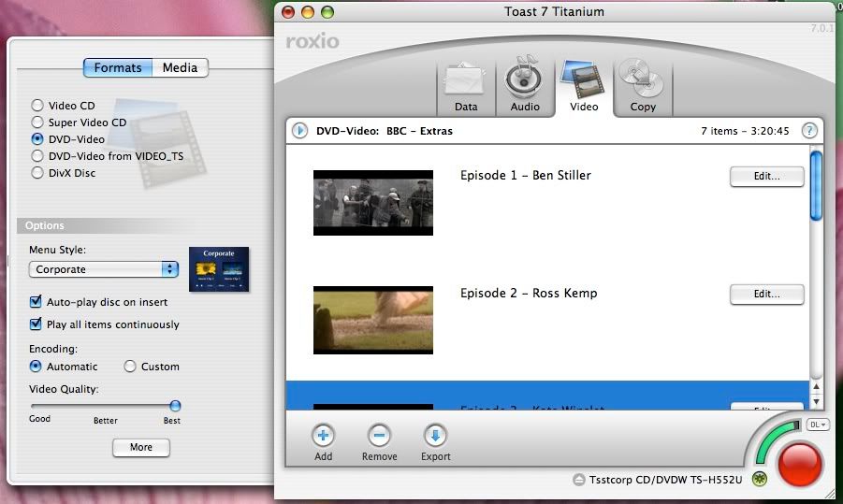Select DVD-Video format radio button

coord(37,138)
